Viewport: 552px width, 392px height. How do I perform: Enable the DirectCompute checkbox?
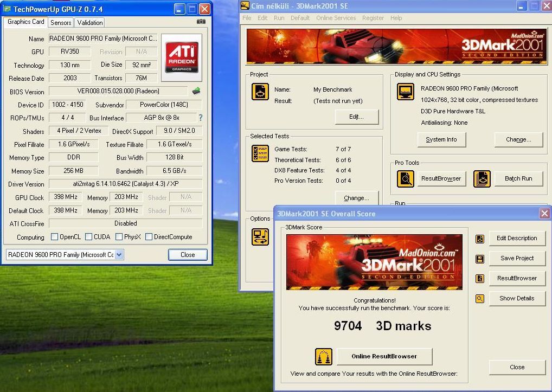coord(149,237)
